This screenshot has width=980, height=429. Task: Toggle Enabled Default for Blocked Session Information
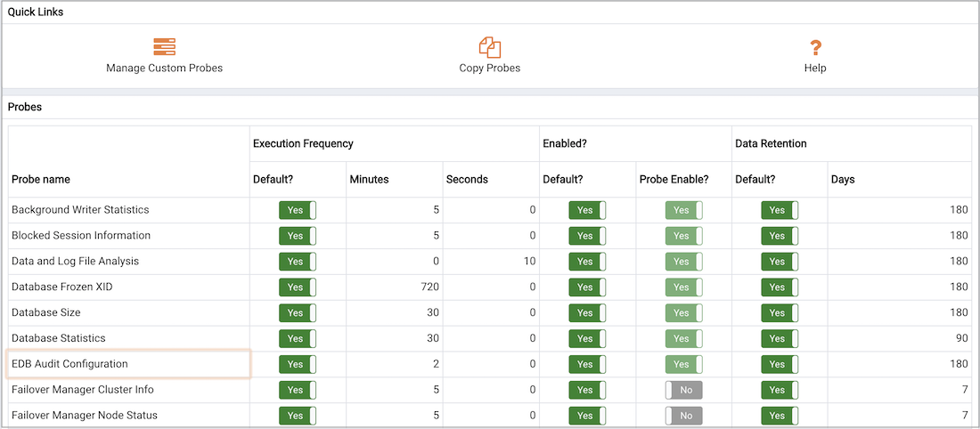pos(587,236)
